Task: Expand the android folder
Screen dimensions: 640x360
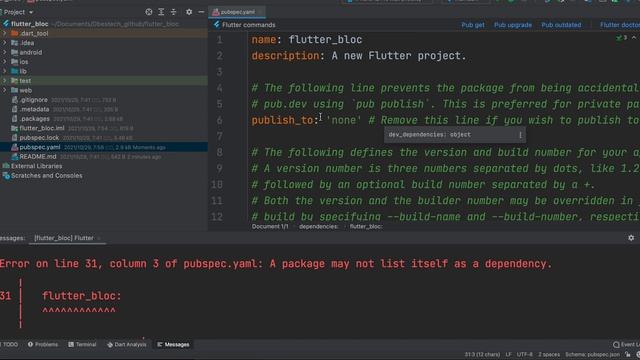Action: pos(5,52)
